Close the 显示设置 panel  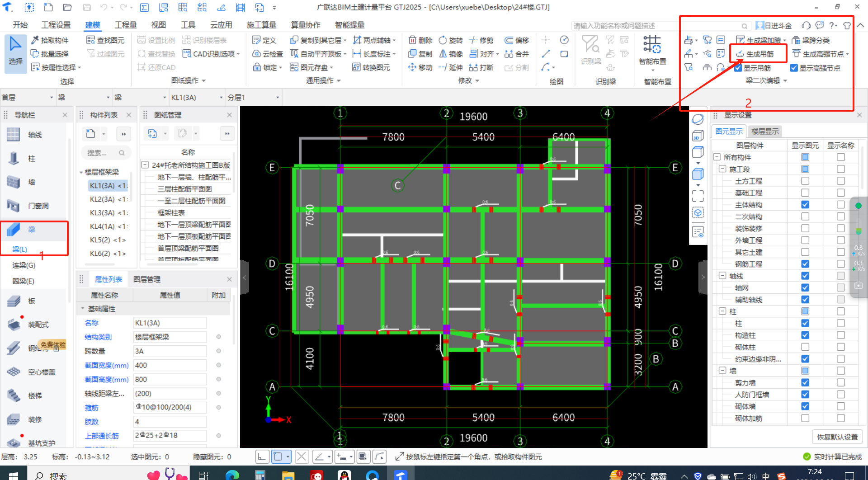(x=859, y=115)
